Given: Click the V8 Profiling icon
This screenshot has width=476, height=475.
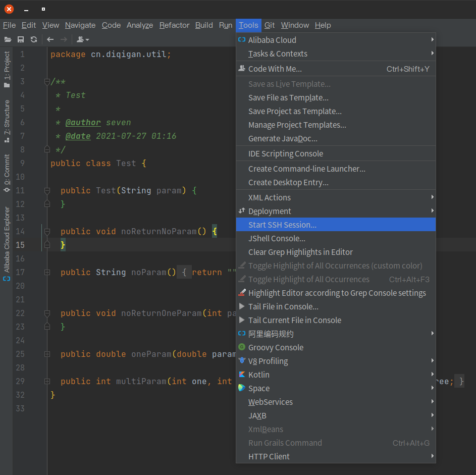Looking at the screenshot, I should 242,360.
